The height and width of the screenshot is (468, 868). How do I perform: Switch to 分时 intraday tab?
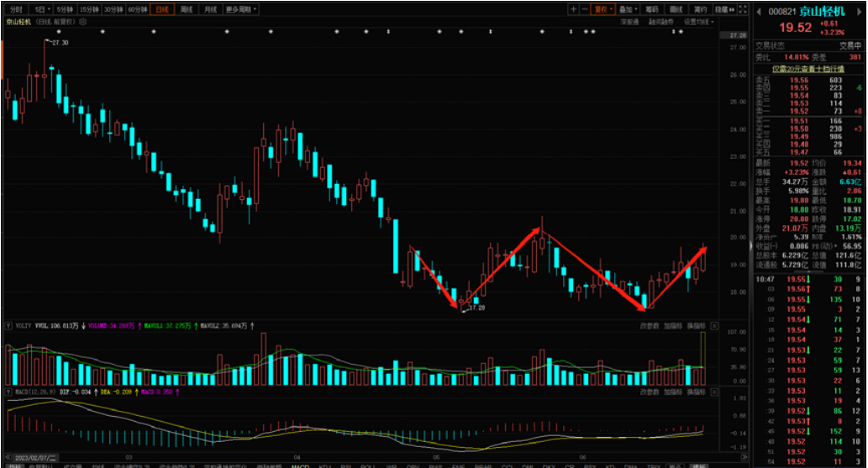coord(16,9)
